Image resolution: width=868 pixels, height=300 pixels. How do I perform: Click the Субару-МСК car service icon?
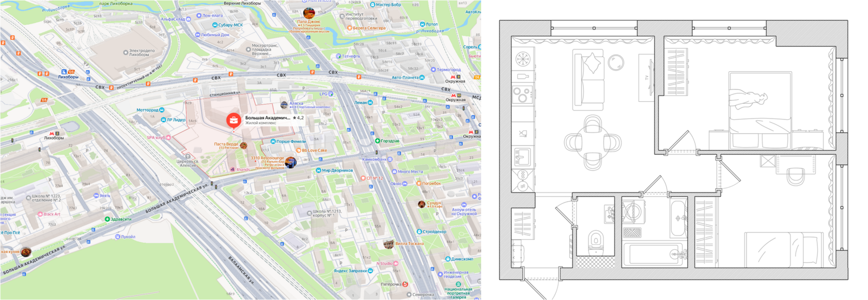(215, 25)
